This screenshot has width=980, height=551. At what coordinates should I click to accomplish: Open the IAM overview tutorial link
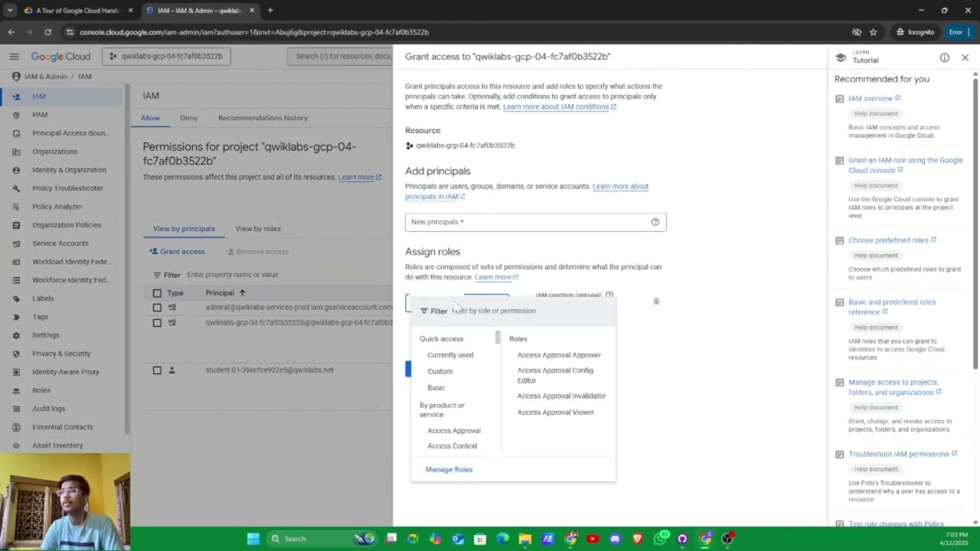point(874,98)
